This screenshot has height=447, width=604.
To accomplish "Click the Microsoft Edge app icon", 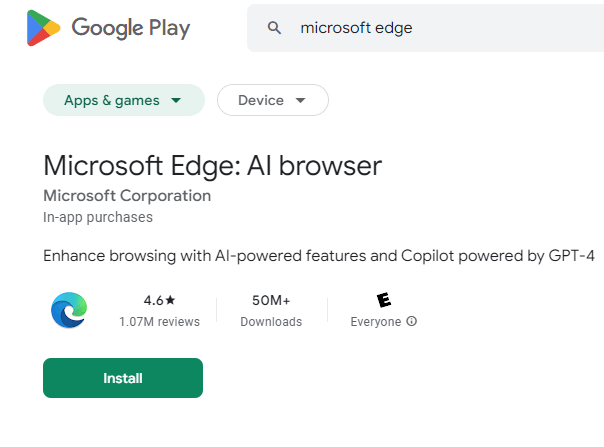I will (69, 311).
